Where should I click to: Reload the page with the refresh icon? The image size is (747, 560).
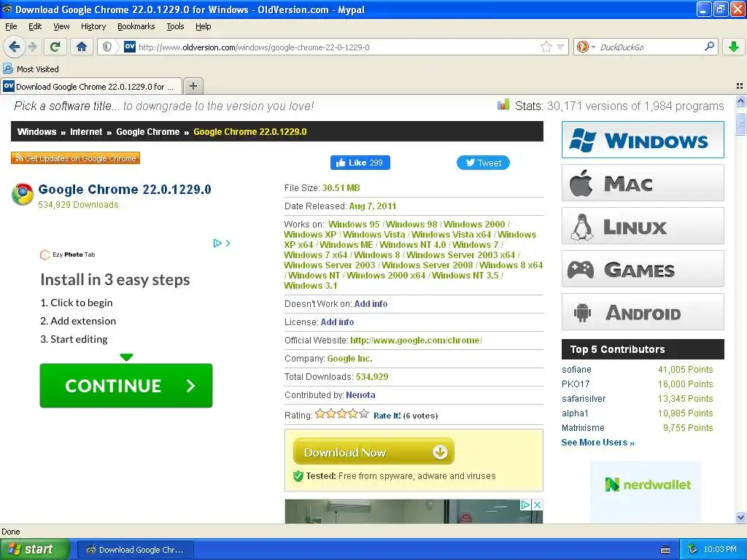[x=55, y=47]
